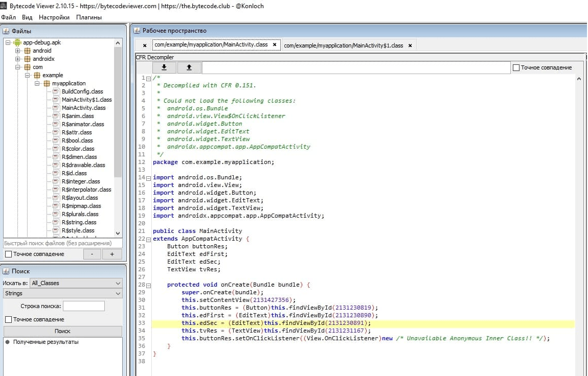Viewport: 588px width, 376px height.
Task: Open the Strings search type dropdown
Action: [62, 293]
